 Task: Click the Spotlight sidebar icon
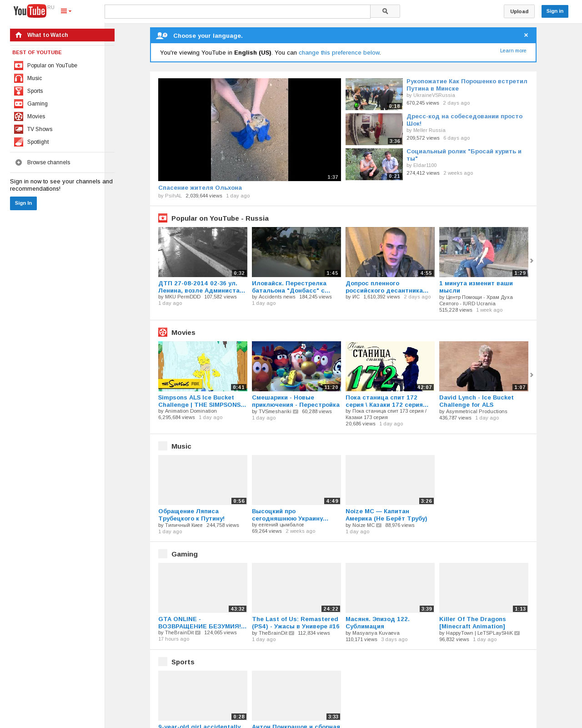[x=19, y=142]
